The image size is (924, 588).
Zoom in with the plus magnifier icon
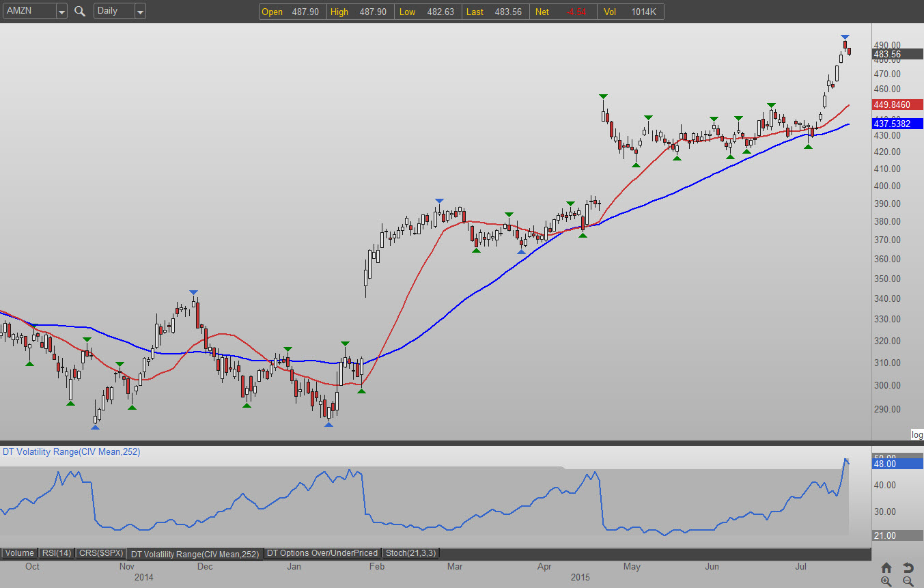click(886, 581)
